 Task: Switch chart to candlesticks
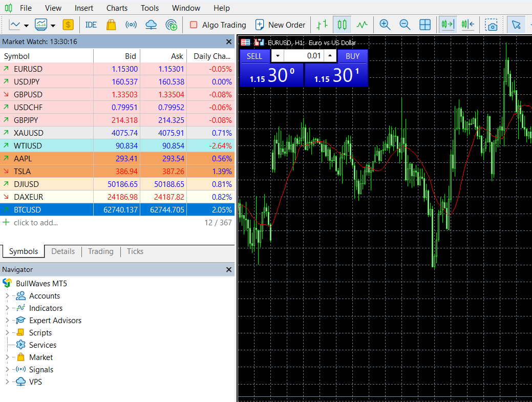[x=342, y=25]
